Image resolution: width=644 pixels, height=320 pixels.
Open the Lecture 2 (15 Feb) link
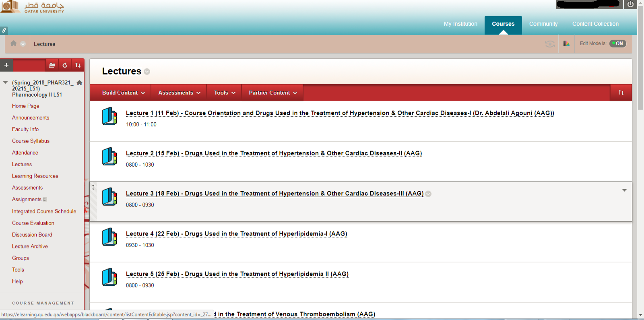(274, 153)
